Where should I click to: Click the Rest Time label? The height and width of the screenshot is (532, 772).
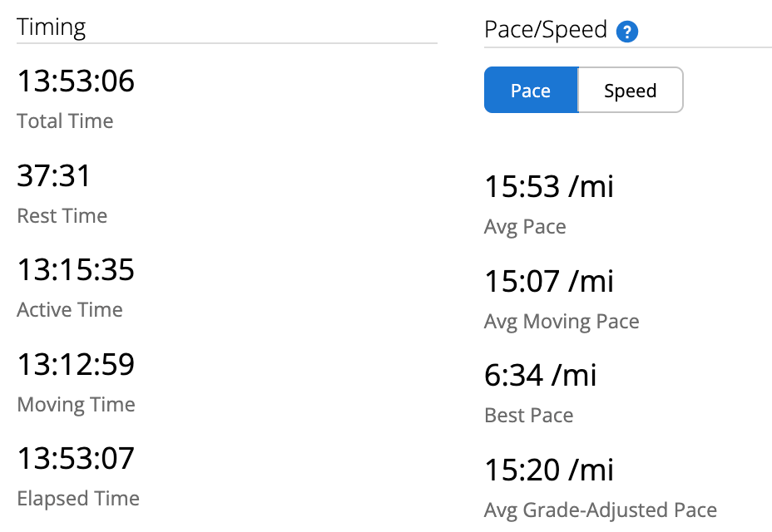pyautogui.click(x=62, y=216)
